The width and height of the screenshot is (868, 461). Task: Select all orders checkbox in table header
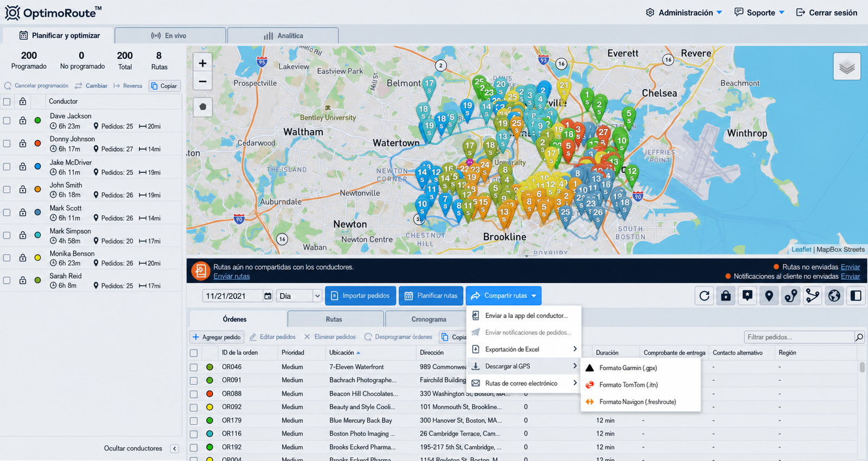[x=194, y=353]
